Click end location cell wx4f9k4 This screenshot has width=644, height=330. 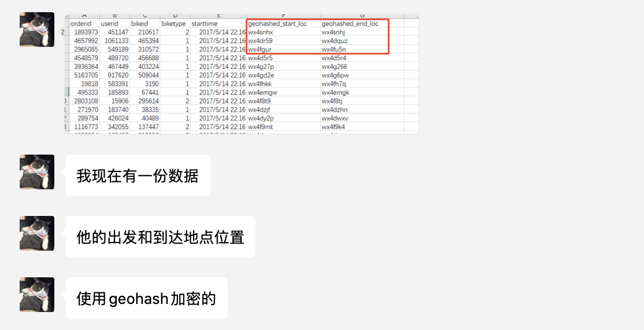(x=362, y=127)
